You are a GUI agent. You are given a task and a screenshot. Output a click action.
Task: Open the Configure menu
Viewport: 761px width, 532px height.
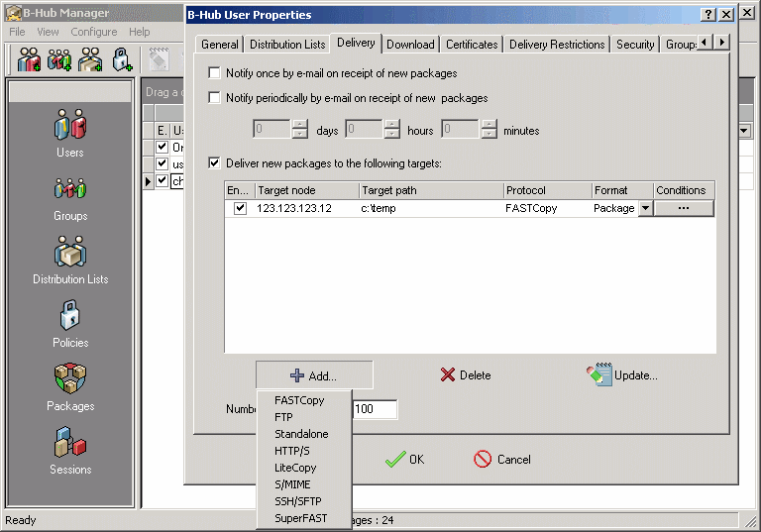(x=94, y=32)
